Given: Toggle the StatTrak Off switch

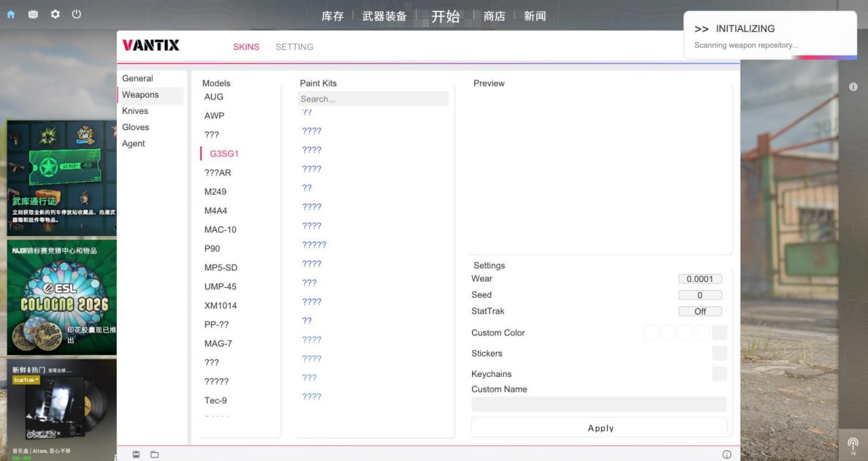Looking at the screenshot, I should point(701,311).
